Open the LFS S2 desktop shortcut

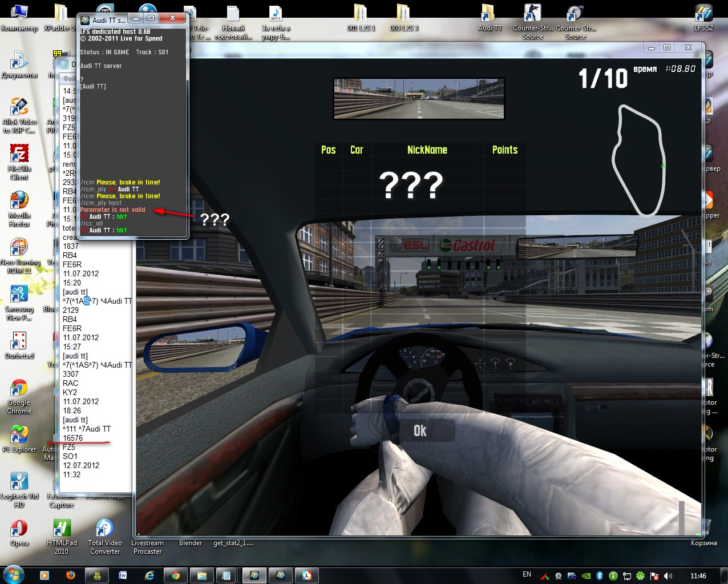[703, 18]
